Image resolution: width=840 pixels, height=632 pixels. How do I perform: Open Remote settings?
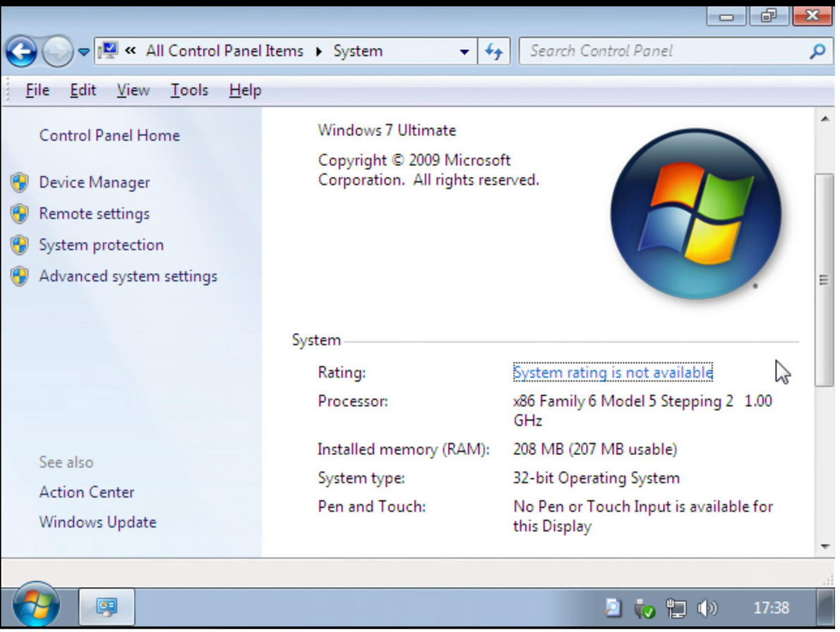coord(95,214)
